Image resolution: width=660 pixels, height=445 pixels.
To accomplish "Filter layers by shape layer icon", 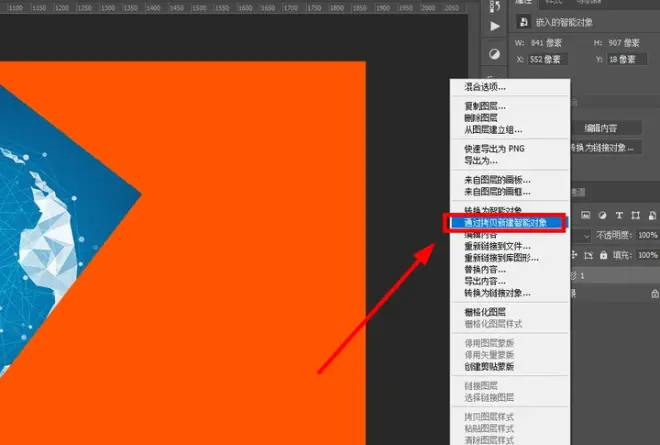I will click(636, 215).
